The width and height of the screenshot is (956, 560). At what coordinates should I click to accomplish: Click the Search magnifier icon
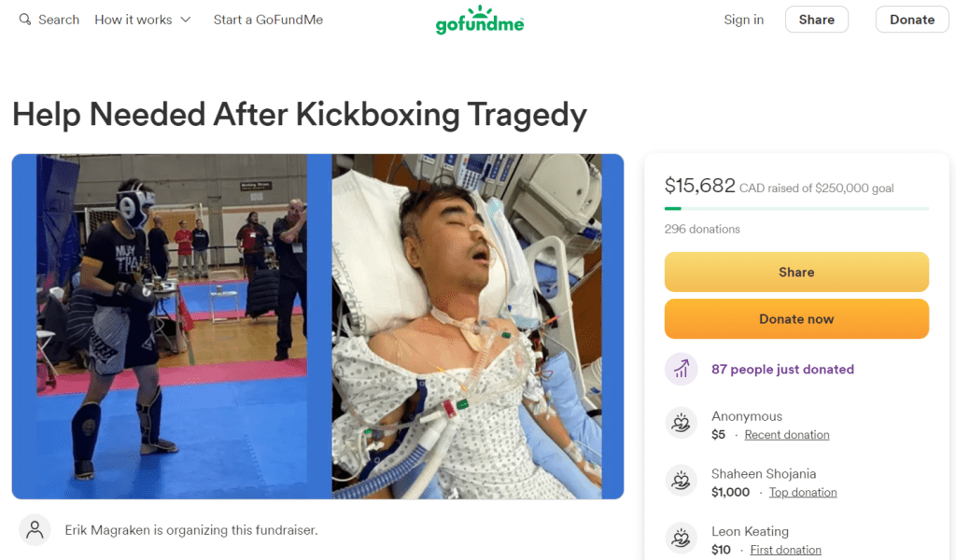[25, 20]
